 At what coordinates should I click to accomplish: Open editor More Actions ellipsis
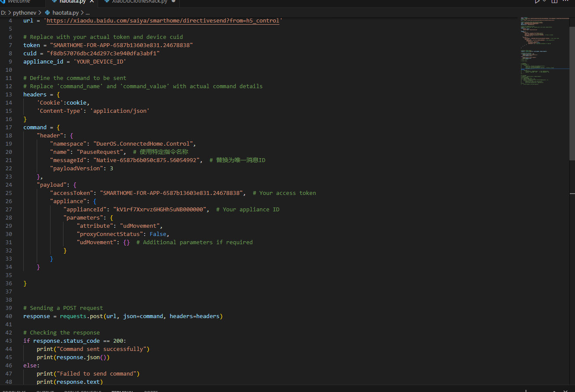coord(565,1)
